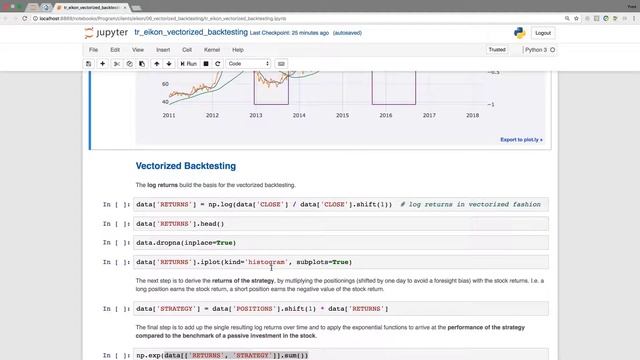Insert a cell below with the plus icon

click(102, 64)
